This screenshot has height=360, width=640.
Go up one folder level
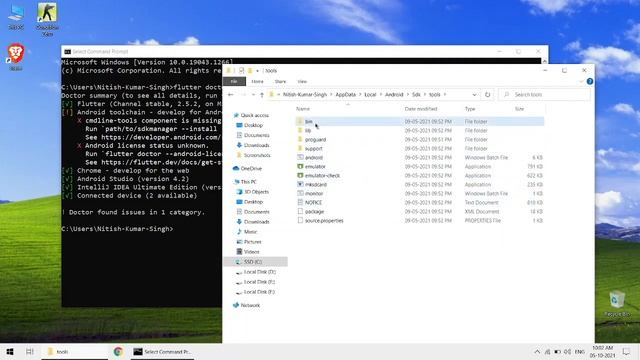(262, 95)
